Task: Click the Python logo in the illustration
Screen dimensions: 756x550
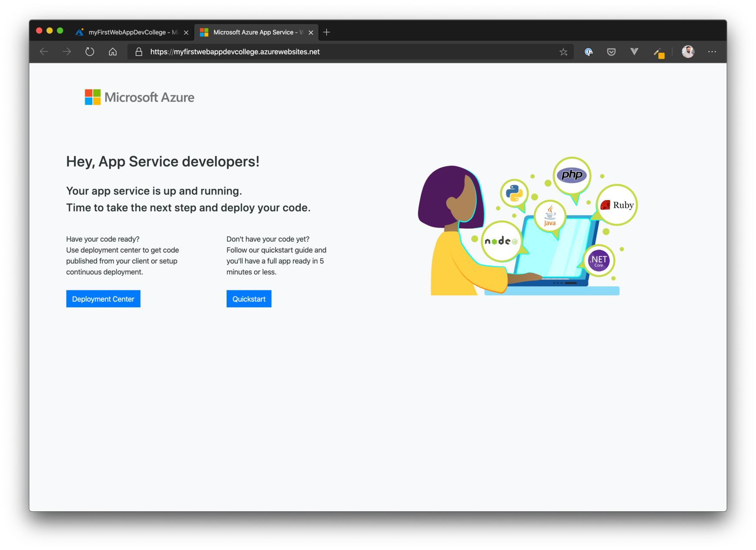Action: [514, 193]
